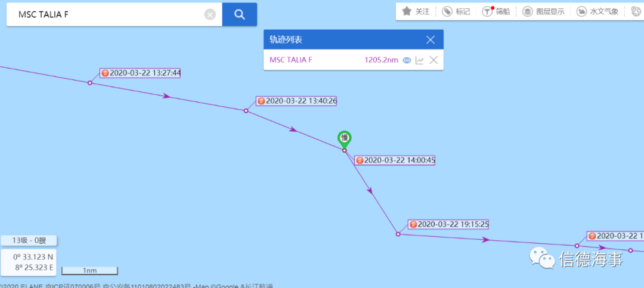Click inside the ship search input field

coord(109,15)
